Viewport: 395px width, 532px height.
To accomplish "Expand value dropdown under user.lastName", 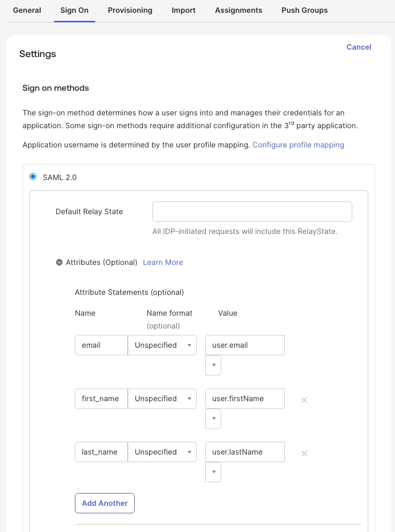I will (213, 472).
